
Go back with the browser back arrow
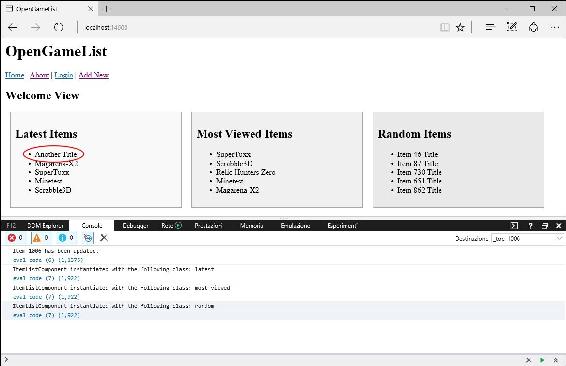click(x=13, y=27)
